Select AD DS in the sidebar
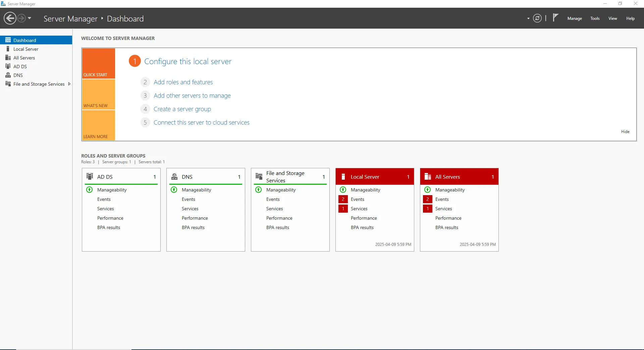Image resolution: width=644 pixels, height=350 pixels. [36, 66]
